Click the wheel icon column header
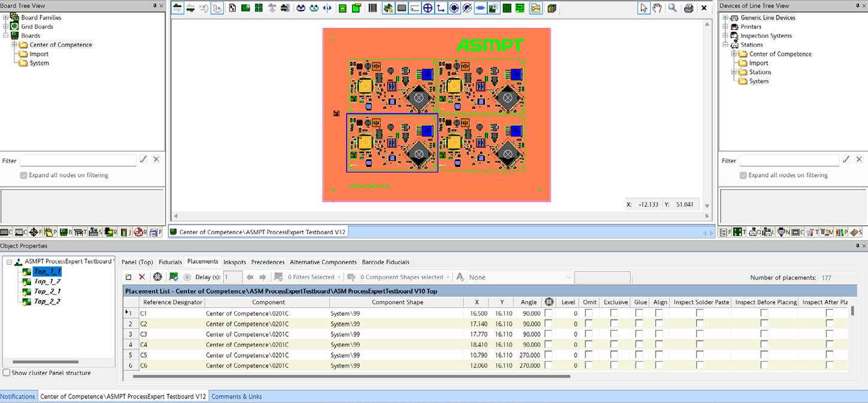The width and height of the screenshot is (868, 403). coord(549,302)
